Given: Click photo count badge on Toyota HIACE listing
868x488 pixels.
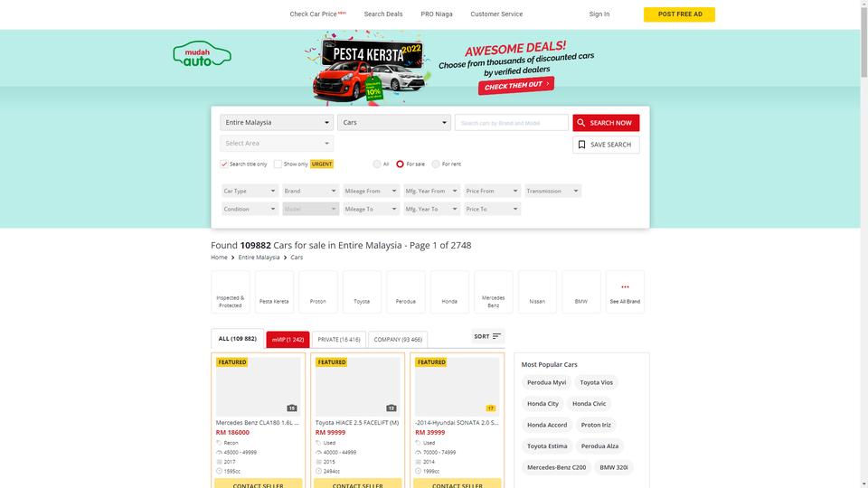Looking at the screenshot, I should tap(392, 408).
